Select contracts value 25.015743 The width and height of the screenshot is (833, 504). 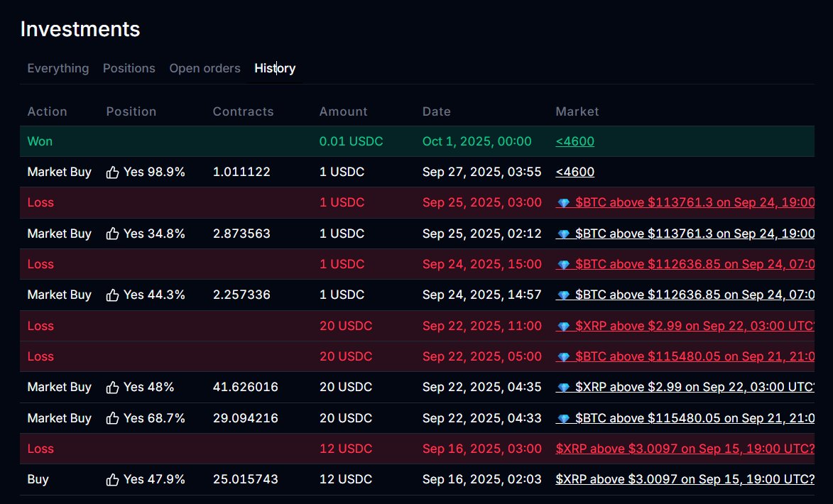tap(246, 480)
